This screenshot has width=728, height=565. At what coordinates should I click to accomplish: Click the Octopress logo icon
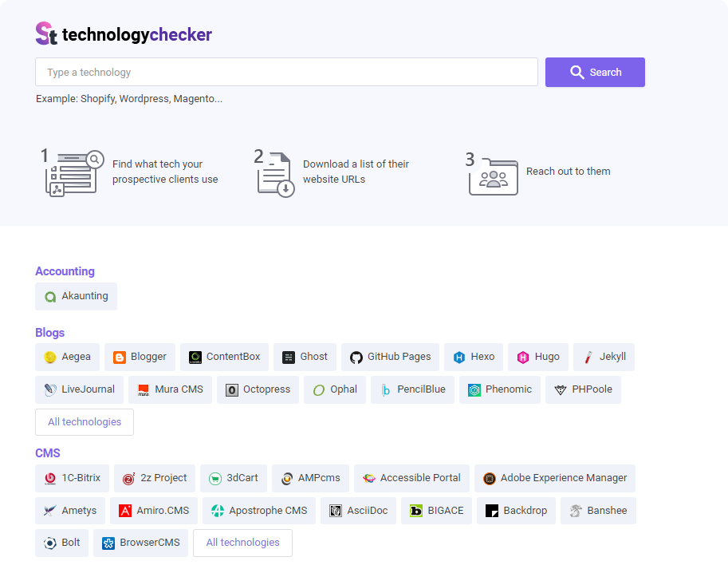point(232,389)
